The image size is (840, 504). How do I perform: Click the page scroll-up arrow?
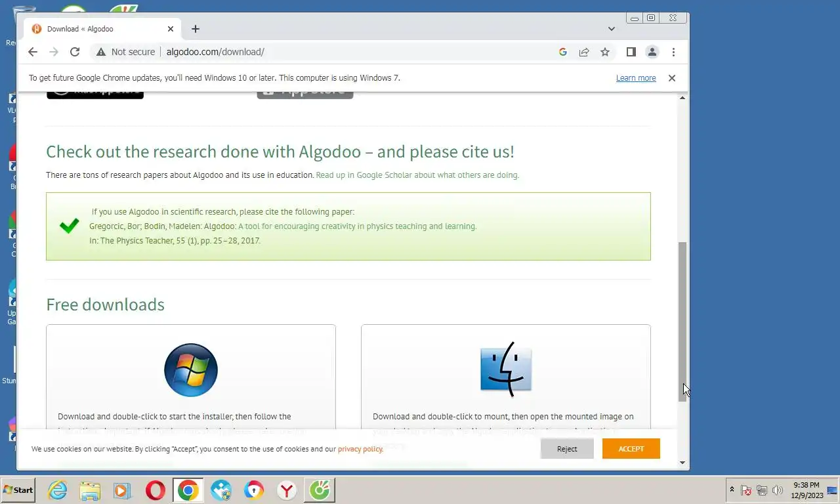coord(682,98)
